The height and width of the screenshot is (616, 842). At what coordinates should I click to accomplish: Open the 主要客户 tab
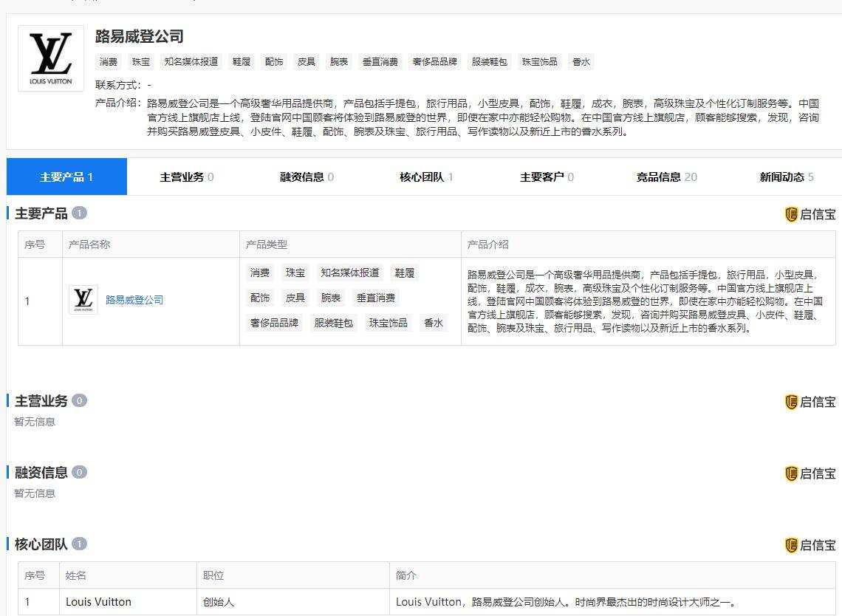point(547,177)
